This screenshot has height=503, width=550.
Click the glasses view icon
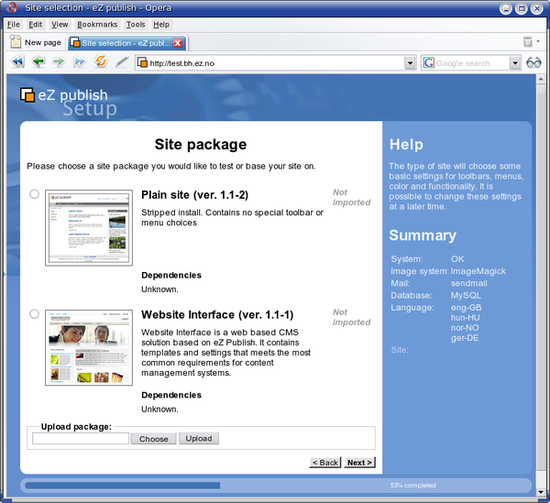tap(533, 63)
